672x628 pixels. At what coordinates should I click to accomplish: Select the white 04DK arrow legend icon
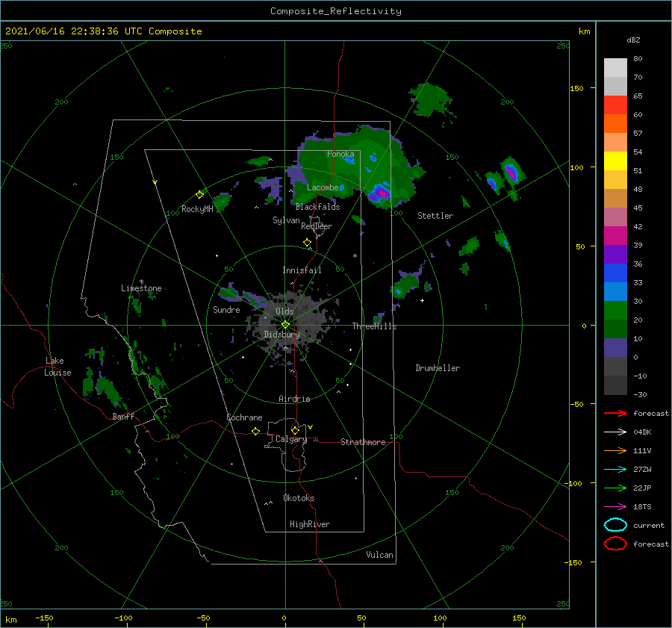coord(615,432)
